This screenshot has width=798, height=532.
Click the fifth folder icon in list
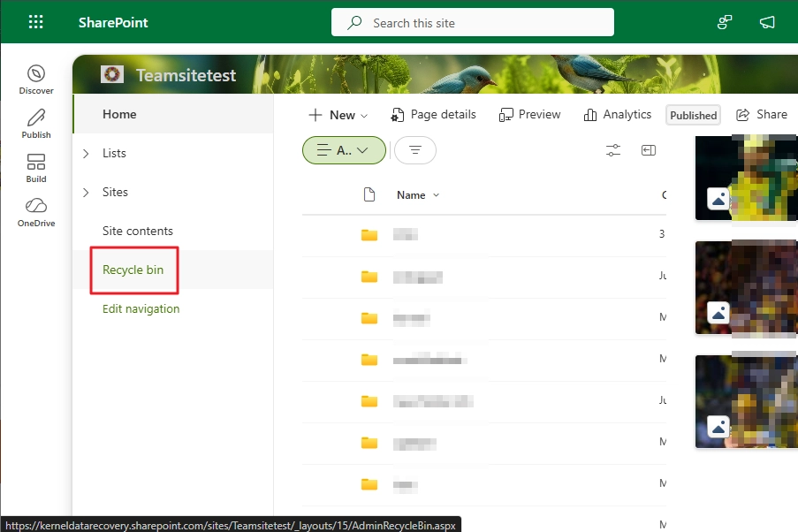(x=369, y=401)
